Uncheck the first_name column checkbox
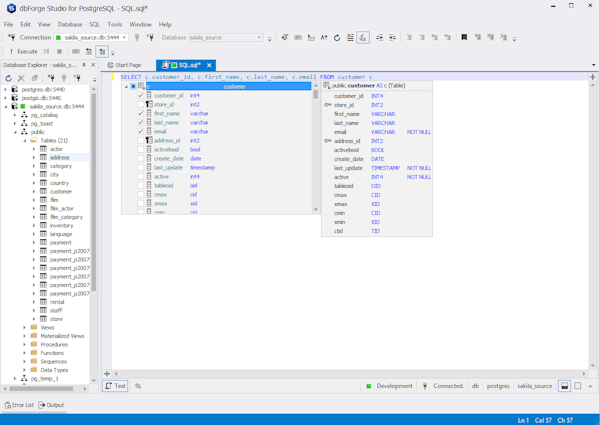This screenshot has width=600, height=425. tap(141, 114)
